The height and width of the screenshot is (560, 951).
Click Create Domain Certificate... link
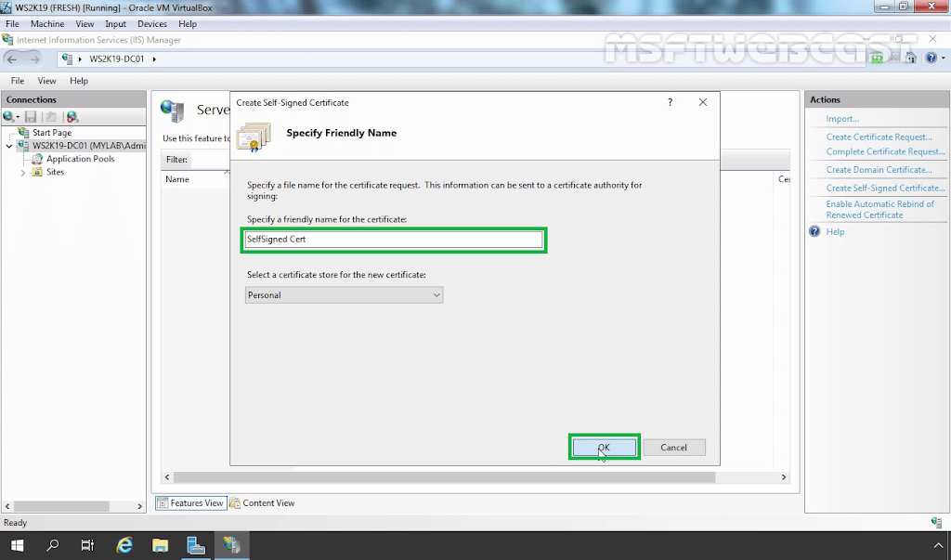[x=879, y=170]
